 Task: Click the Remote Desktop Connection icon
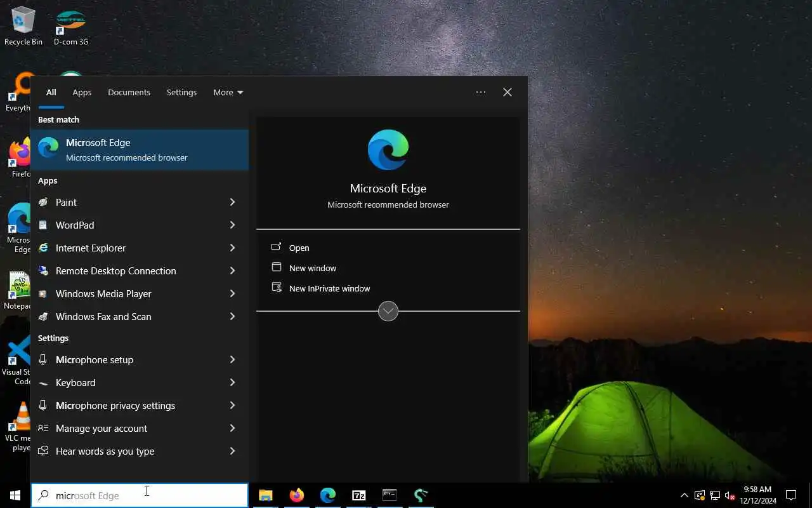43,271
